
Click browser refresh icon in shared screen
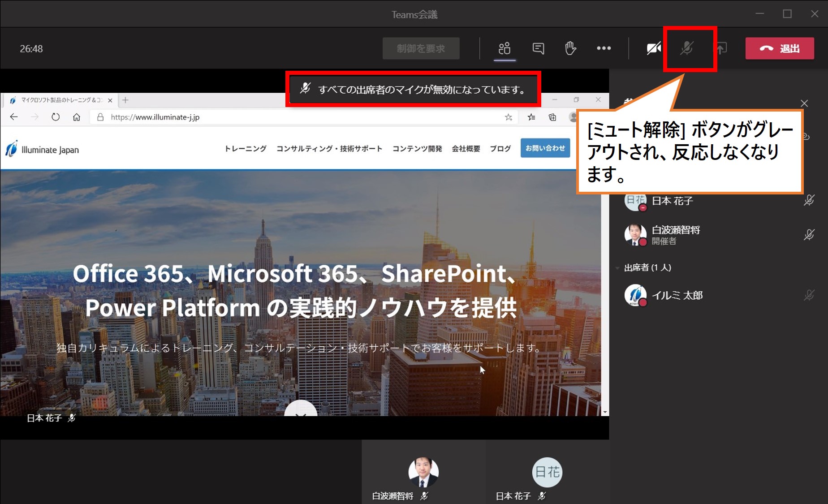click(x=56, y=117)
